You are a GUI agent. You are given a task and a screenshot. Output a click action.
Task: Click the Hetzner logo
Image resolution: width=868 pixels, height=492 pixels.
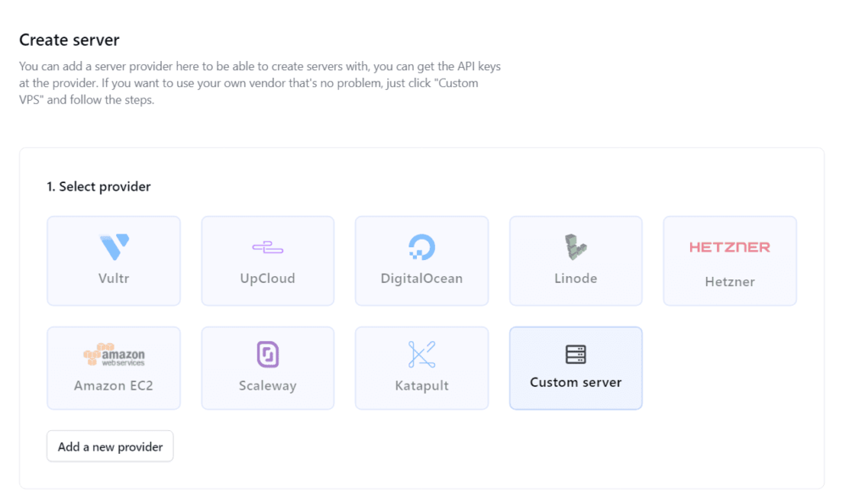[x=729, y=246]
